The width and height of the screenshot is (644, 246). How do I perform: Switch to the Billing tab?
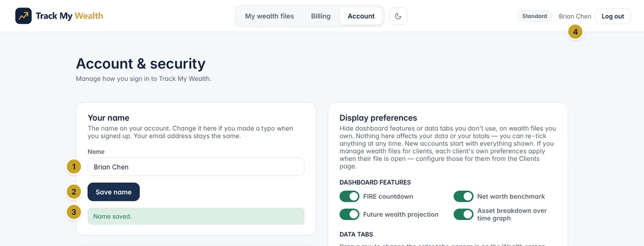coord(320,16)
